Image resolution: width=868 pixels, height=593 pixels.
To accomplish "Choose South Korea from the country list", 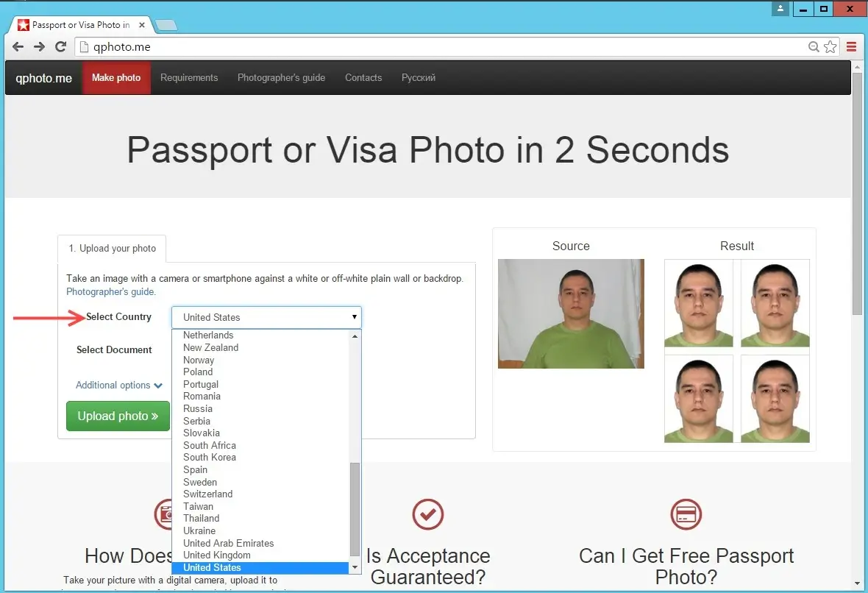I will tap(260, 458).
